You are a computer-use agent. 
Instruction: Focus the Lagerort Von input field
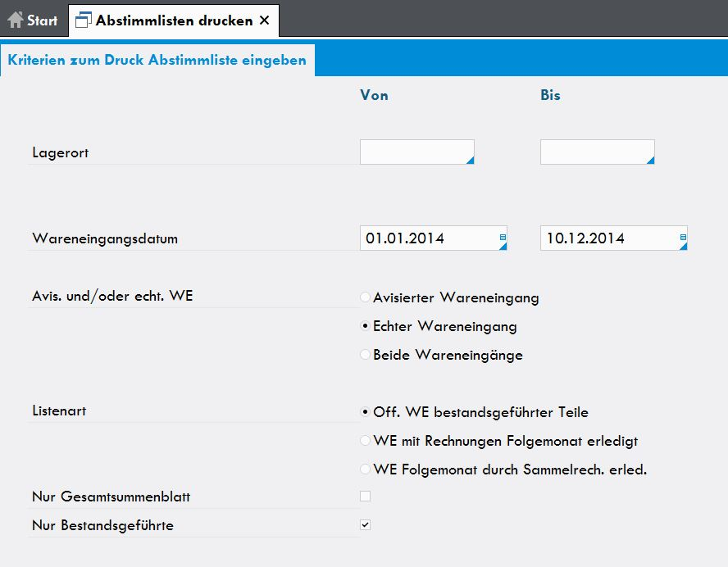[417, 152]
